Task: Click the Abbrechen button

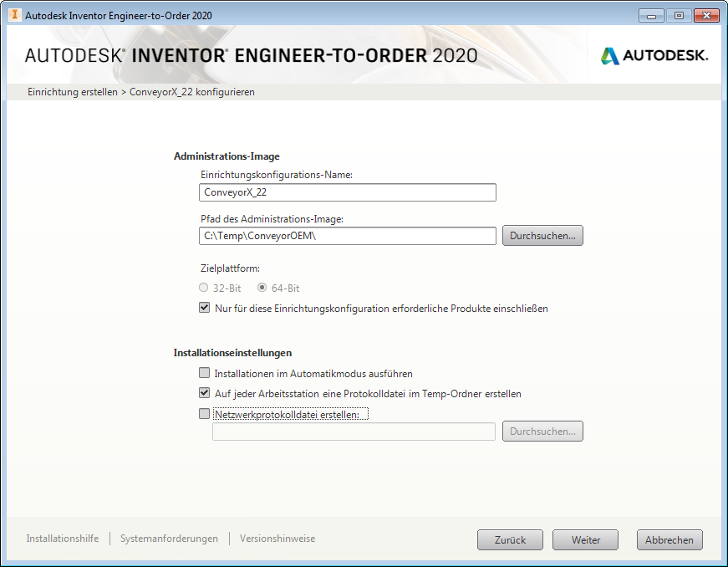Action: click(x=669, y=540)
